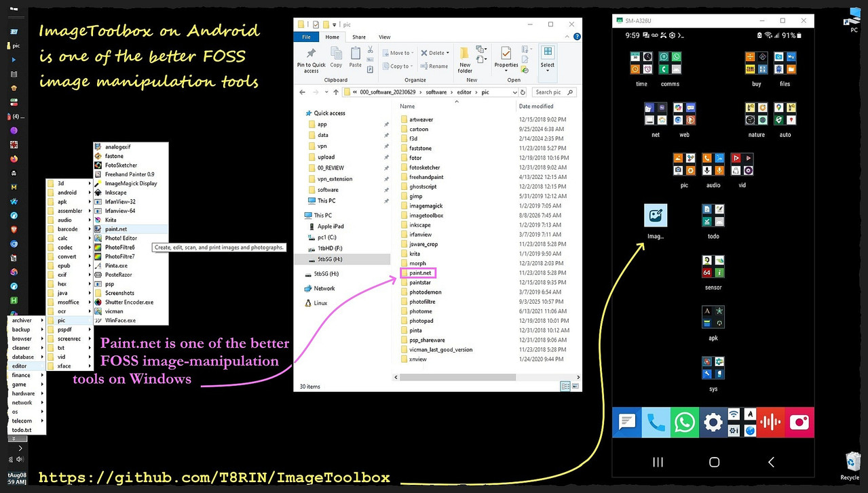Select the paint.net folder in file list

[420, 273]
